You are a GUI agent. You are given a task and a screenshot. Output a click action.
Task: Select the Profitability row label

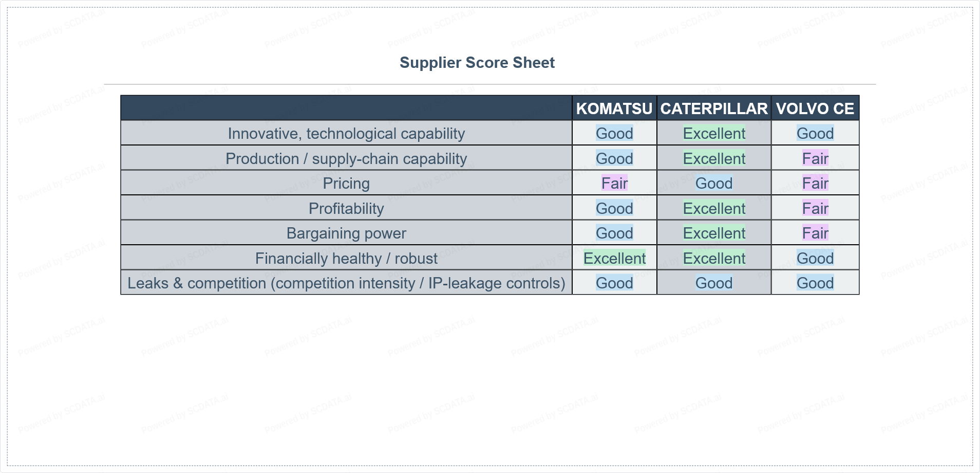click(x=346, y=209)
